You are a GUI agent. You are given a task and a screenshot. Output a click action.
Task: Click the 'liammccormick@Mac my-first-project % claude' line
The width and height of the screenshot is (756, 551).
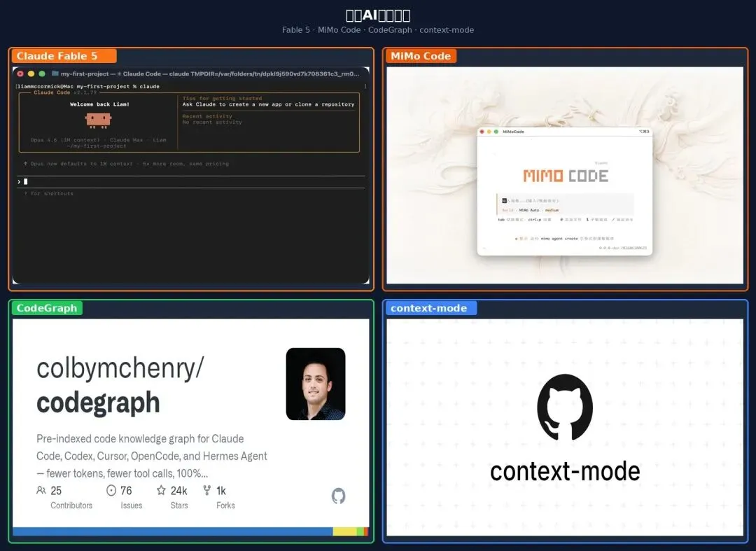(88, 86)
